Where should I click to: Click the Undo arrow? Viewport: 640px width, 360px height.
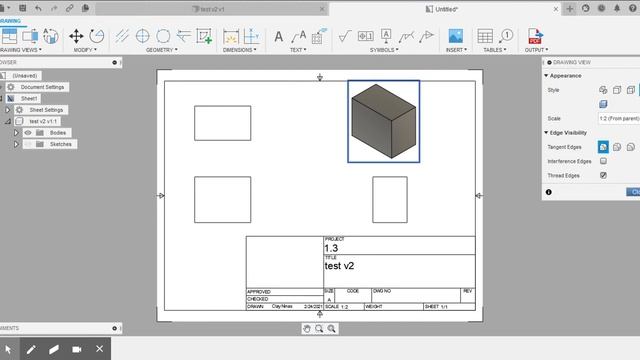[38, 8]
